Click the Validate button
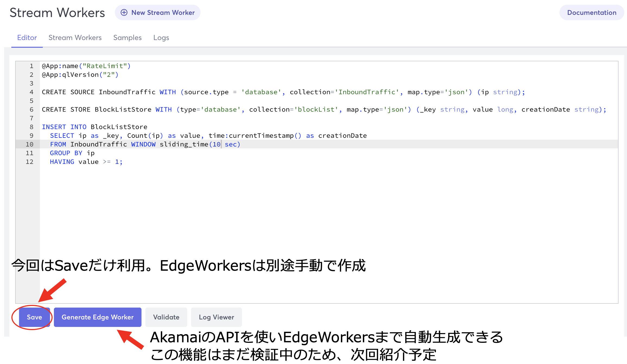 [166, 317]
